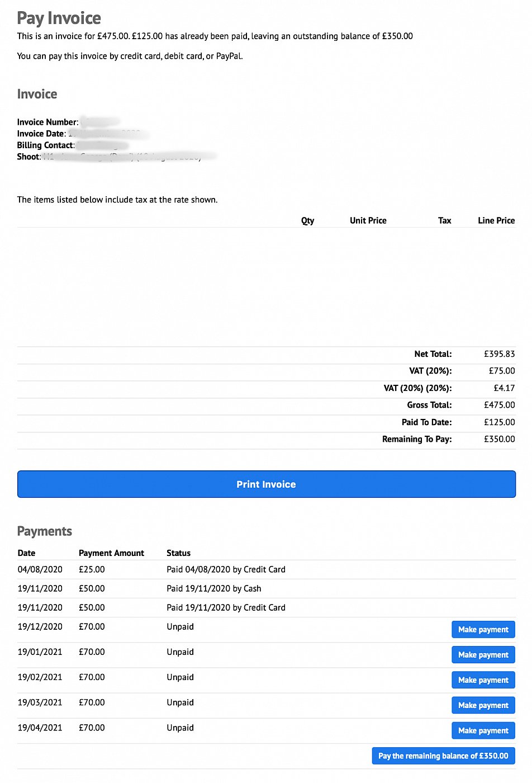Viewport: 532px width, 783px height.
Task: Click the Payment Amount column header
Action: pyautogui.click(x=111, y=553)
